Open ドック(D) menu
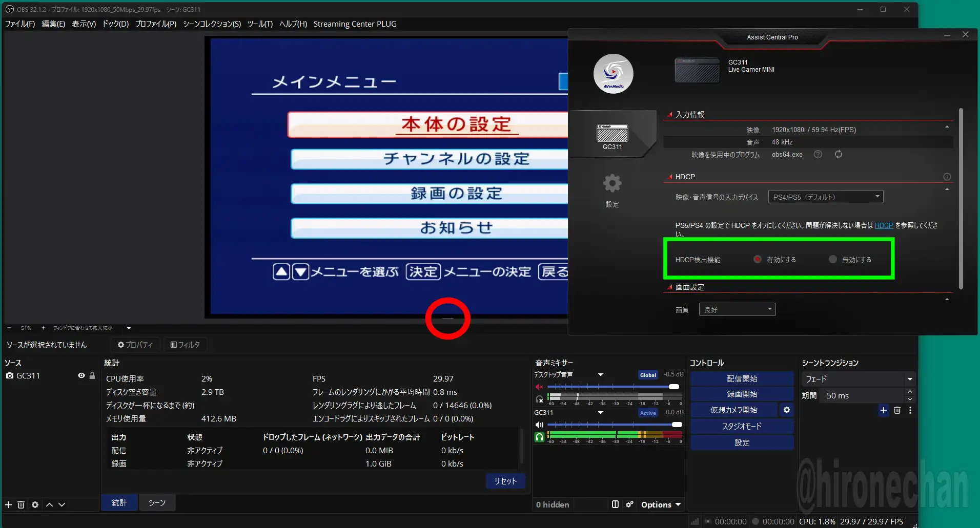This screenshot has width=980, height=528. (115, 24)
